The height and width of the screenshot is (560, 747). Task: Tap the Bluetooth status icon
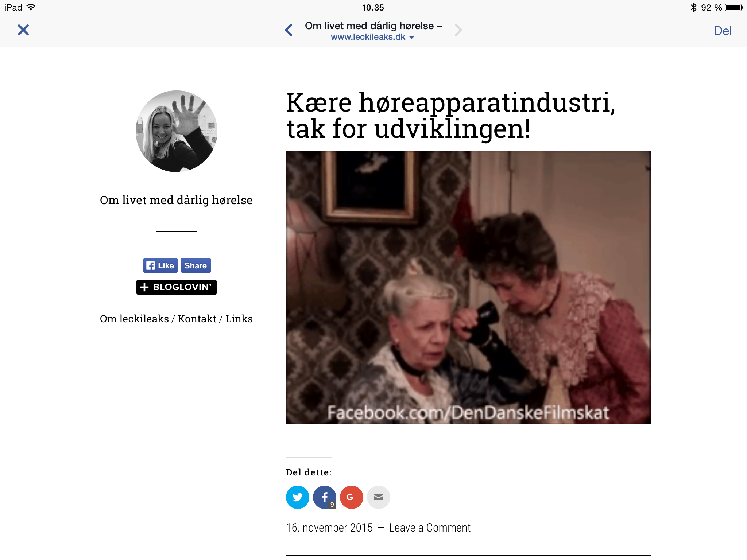pyautogui.click(x=693, y=7)
